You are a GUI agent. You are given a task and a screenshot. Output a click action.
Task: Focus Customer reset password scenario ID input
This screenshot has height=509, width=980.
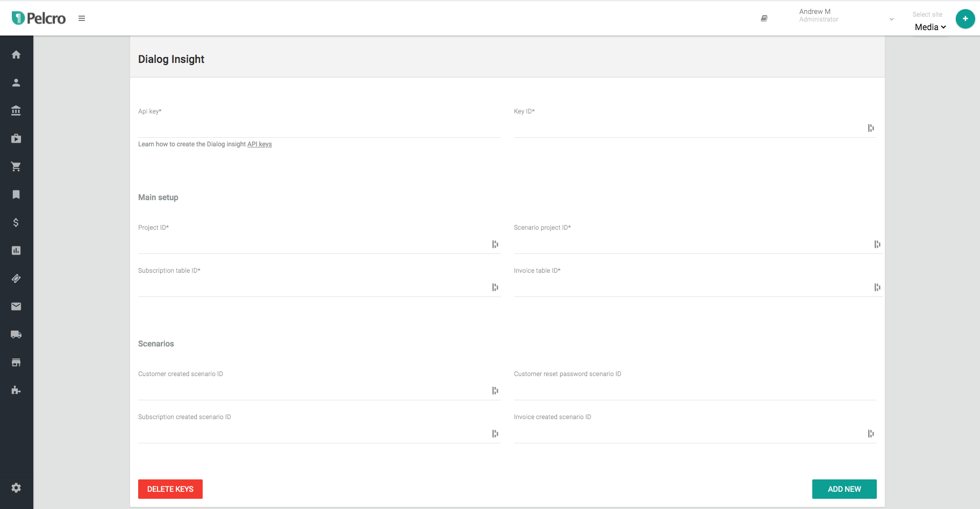coord(695,391)
